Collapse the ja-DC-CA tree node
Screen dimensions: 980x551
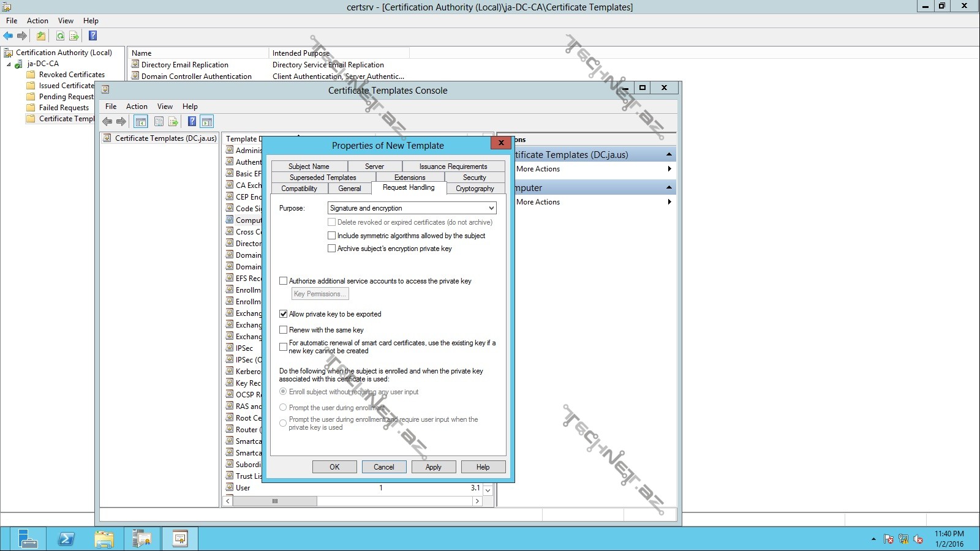(9, 64)
